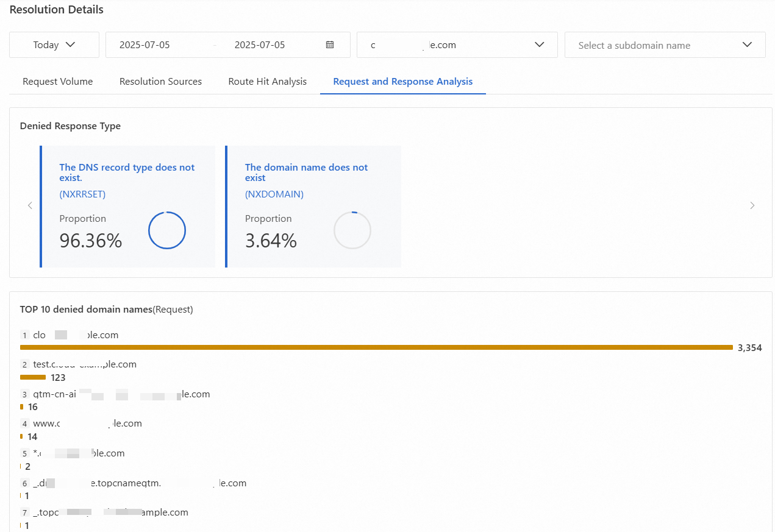
Task: Click the rank 2 test domain name
Action: point(85,364)
